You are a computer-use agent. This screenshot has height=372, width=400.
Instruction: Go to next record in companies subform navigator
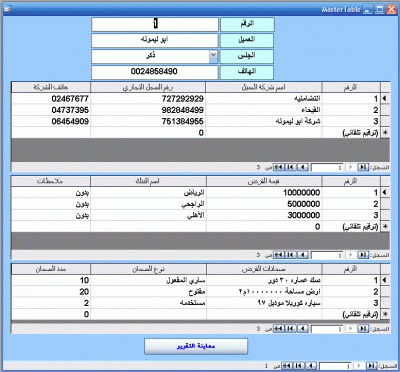point(303,167)
